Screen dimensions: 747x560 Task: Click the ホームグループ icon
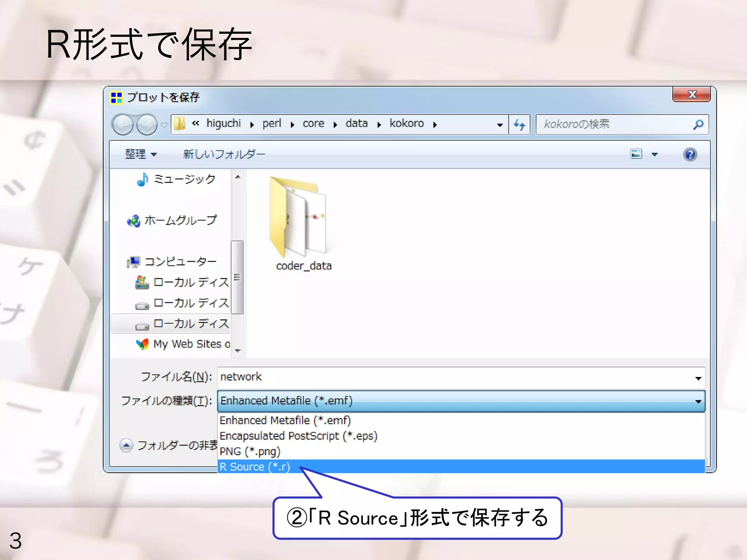[x=133, y=221]
